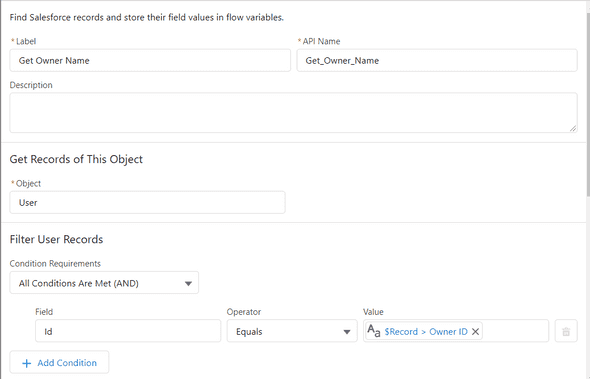Click the $Record > Owner ID link text
The height and width of the screenshot is (379, 590).
click(426, 332)
